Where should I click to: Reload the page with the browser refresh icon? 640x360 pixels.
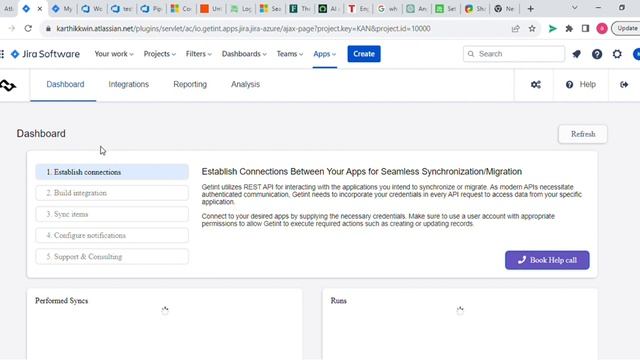pos(28,29)
